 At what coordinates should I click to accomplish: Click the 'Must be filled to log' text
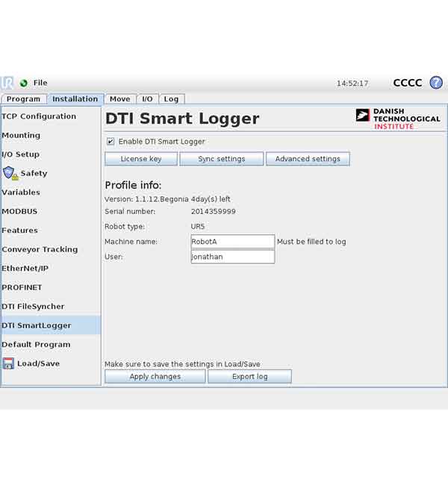pyautogui.click(x=311, y=242)
